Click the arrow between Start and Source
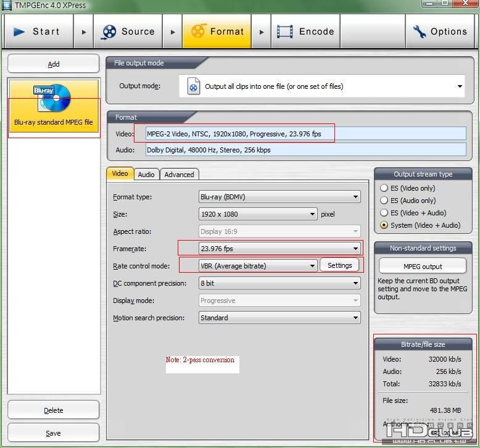 [84, 31]
